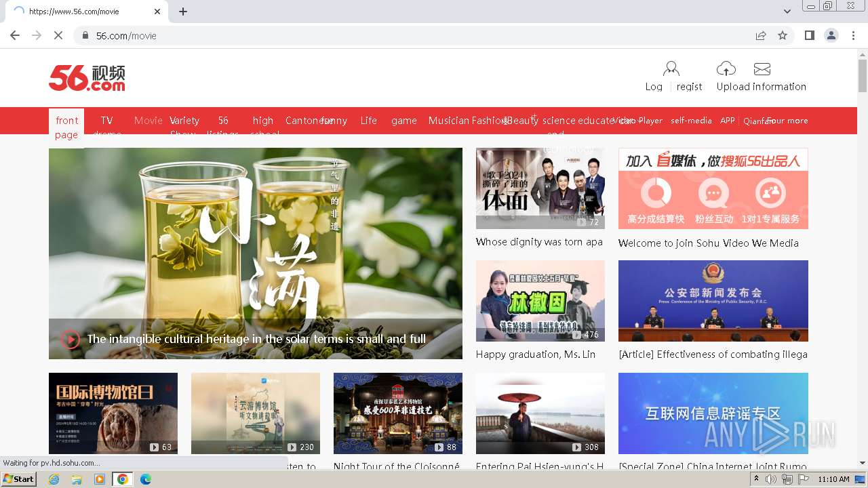Open 'Happy graduation, Ms. Lin' title

[536, 354]
